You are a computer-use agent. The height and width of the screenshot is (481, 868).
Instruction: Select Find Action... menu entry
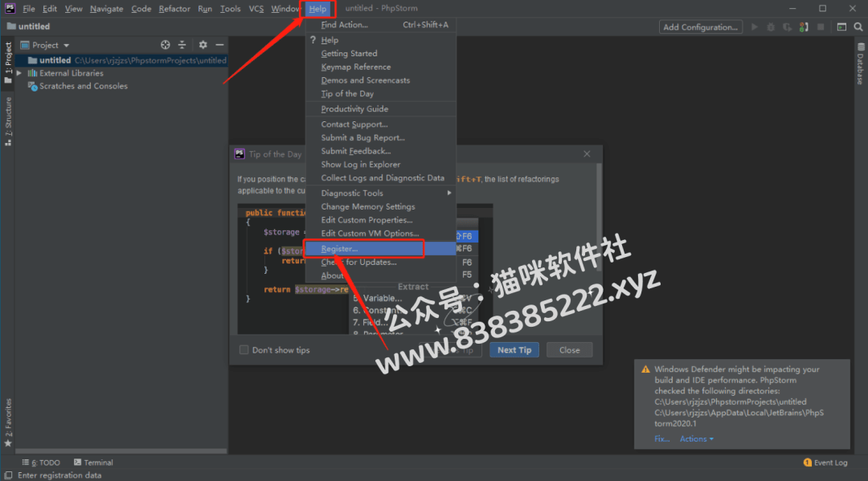[380, 25]
